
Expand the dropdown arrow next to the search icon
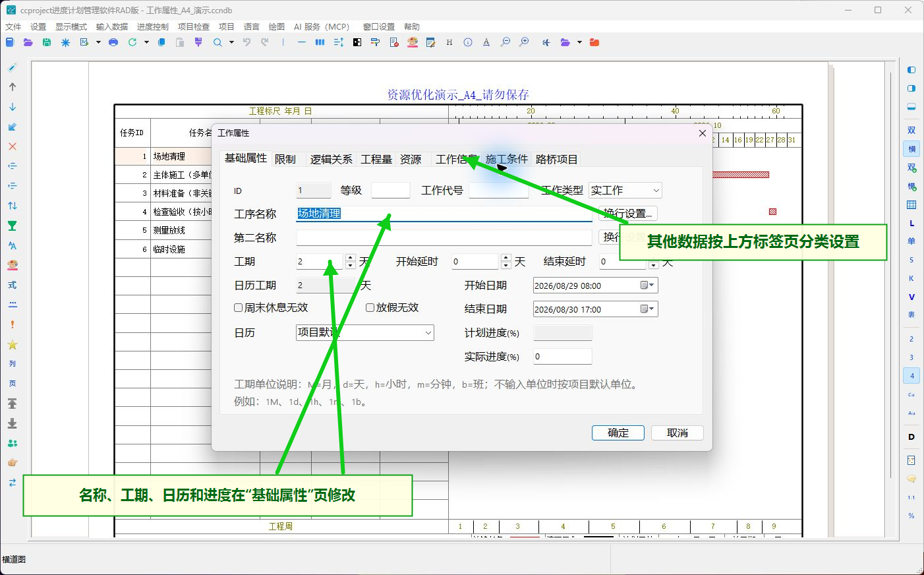231,42
